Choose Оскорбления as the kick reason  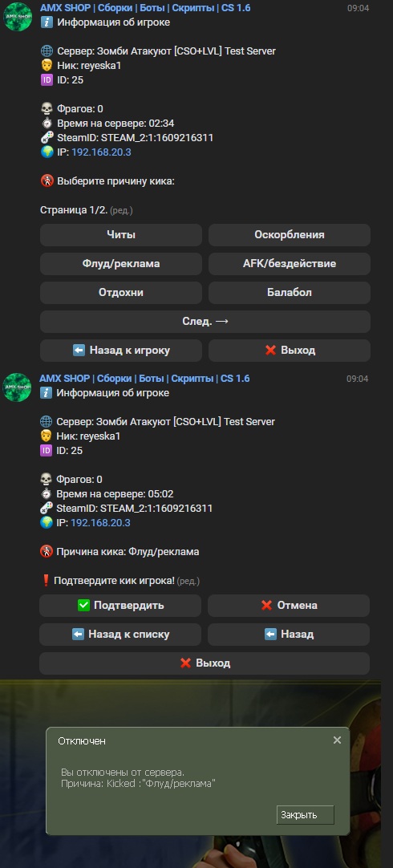tap(290, 235)
